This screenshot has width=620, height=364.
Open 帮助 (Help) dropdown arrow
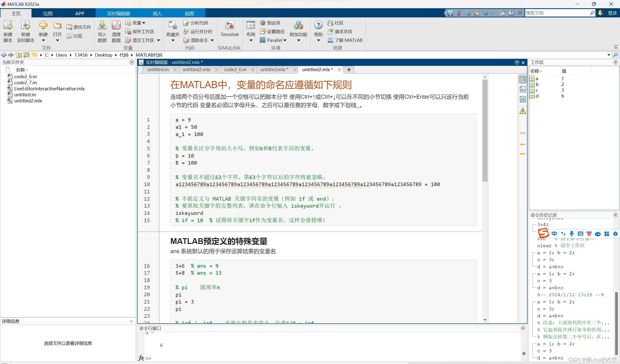click(x=318, y=40)
